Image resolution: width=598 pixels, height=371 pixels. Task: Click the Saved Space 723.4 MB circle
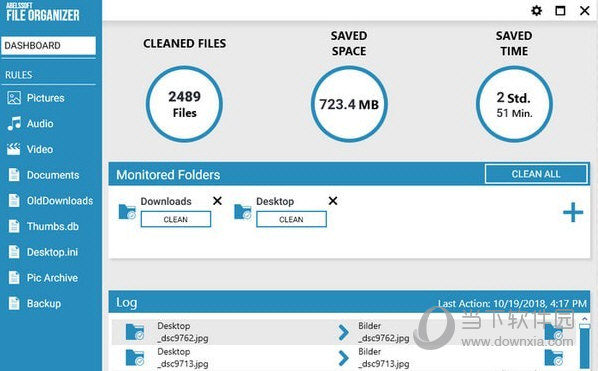349,104
